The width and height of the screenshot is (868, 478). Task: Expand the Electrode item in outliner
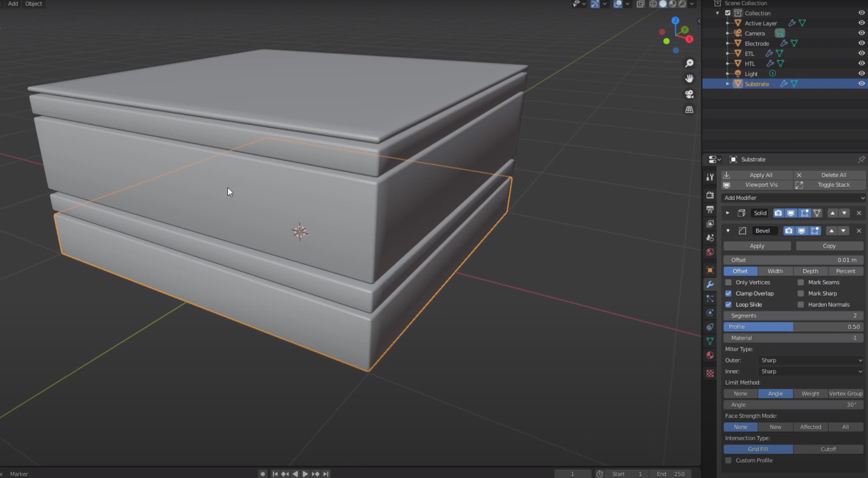coord(728,43)
